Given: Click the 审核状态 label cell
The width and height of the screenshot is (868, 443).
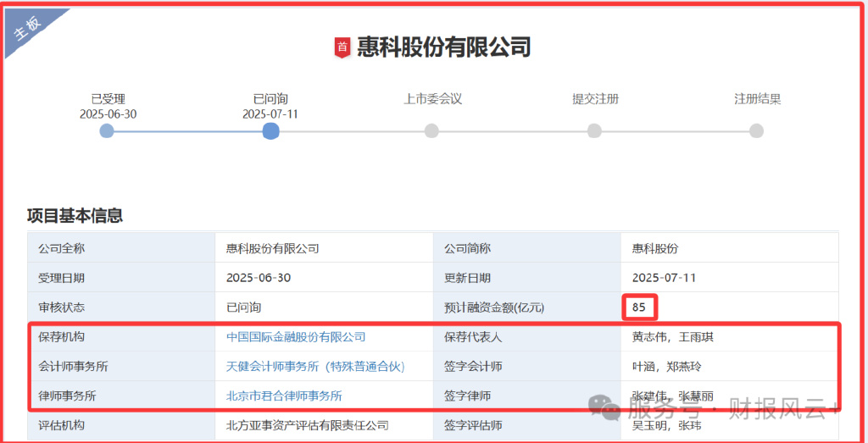Looking at the screenshot, I should [x=121, y=307].
